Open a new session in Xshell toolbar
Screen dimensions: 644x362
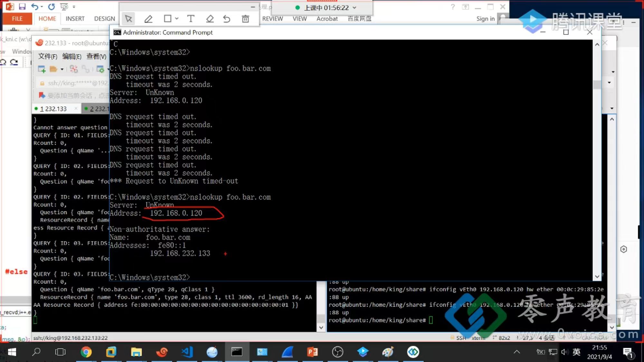coord(42,69)
